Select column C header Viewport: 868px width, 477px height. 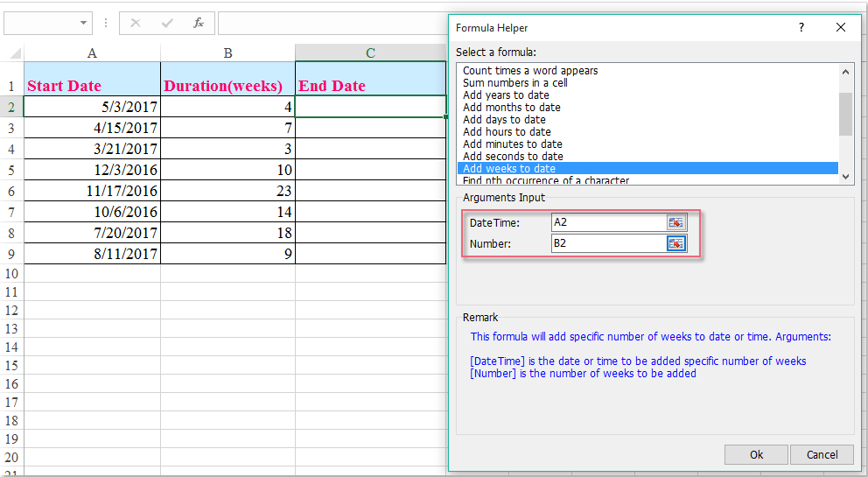tap(370, 53)
